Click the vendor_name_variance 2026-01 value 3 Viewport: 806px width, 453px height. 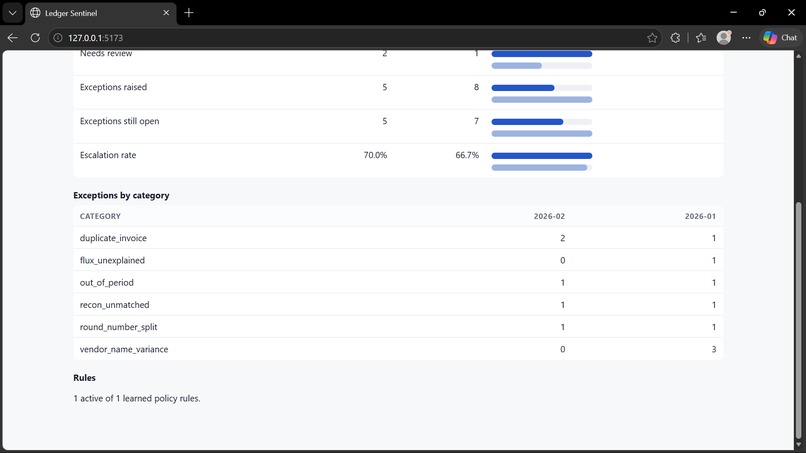[x=713, y=349]
